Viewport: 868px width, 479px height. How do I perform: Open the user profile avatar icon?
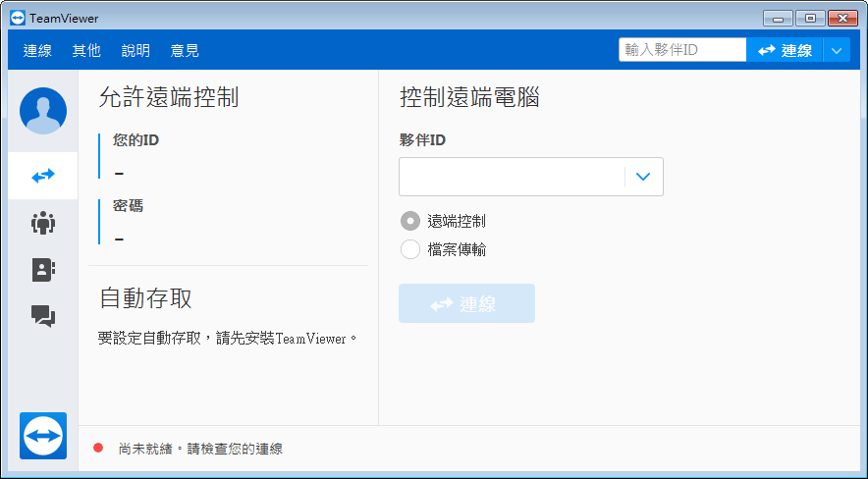pos(43,111)
